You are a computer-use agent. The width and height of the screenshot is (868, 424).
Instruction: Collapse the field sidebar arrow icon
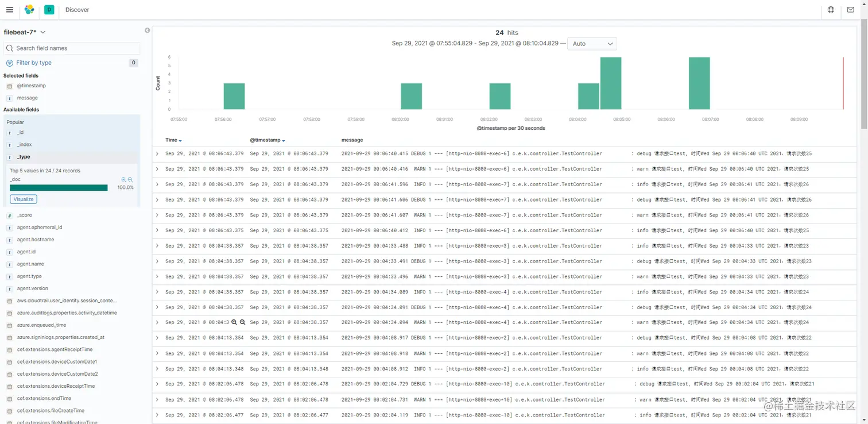148,30
